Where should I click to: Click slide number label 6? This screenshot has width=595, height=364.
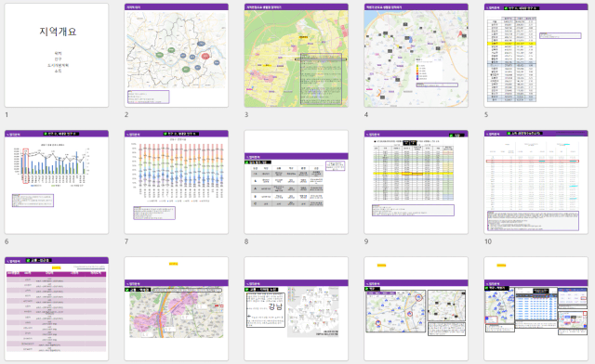[7, 241]
